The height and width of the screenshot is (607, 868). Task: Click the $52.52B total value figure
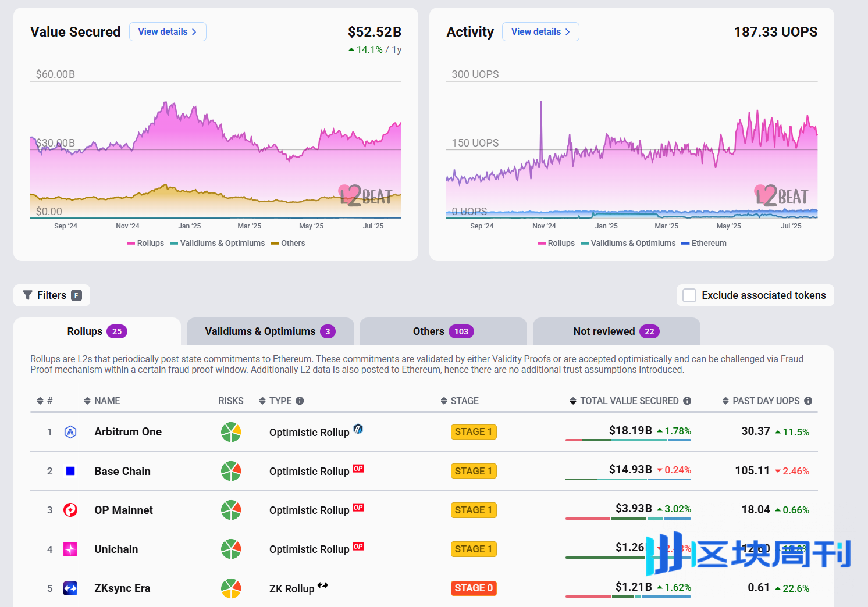[x=375, y=32]
